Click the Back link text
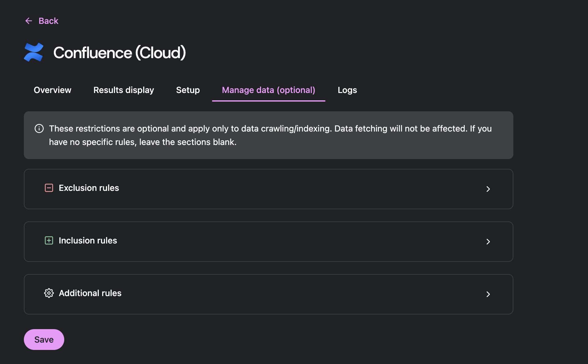Screen dimensions: 588x364 pyautogui.click(x=48, y=21)
